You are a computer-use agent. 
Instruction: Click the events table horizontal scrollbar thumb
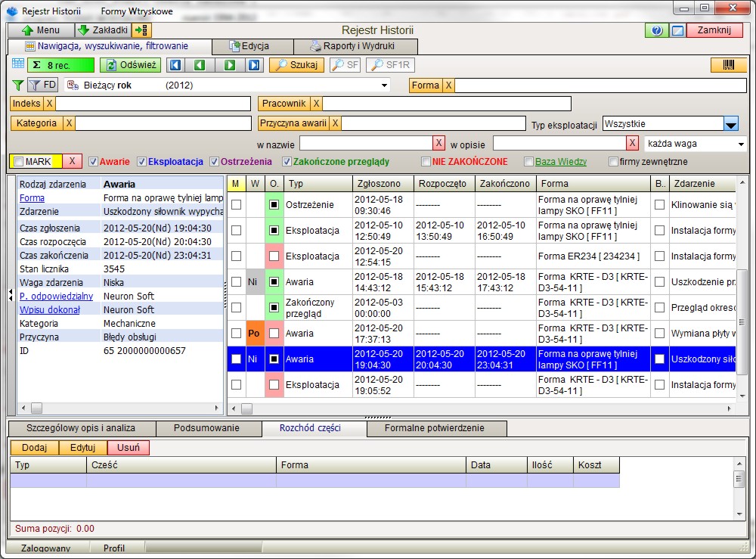click(247, 409)
